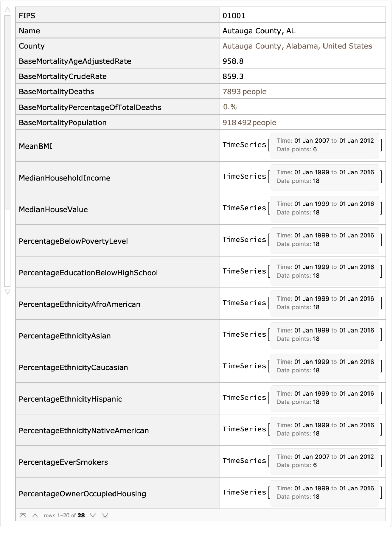Select the BaseMortalityAgeAdjustedRate row key
Screen dimensions: 392x537
click(75, 61)
